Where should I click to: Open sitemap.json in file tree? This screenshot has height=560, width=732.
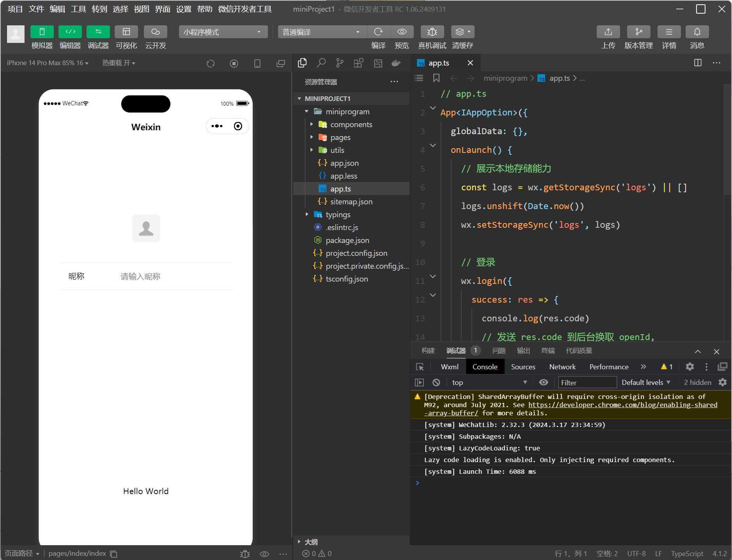pyautogui.click(x=351, y=202)
